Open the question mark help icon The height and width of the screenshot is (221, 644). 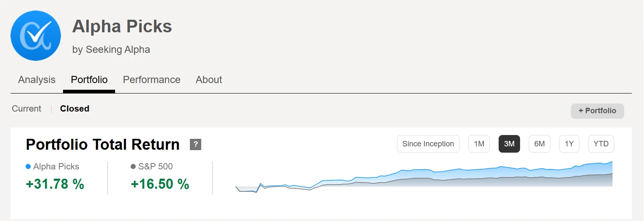[x=195, y=144]
